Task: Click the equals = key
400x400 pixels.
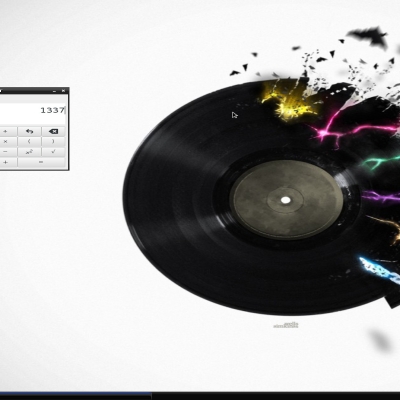Action: (41, 162)
